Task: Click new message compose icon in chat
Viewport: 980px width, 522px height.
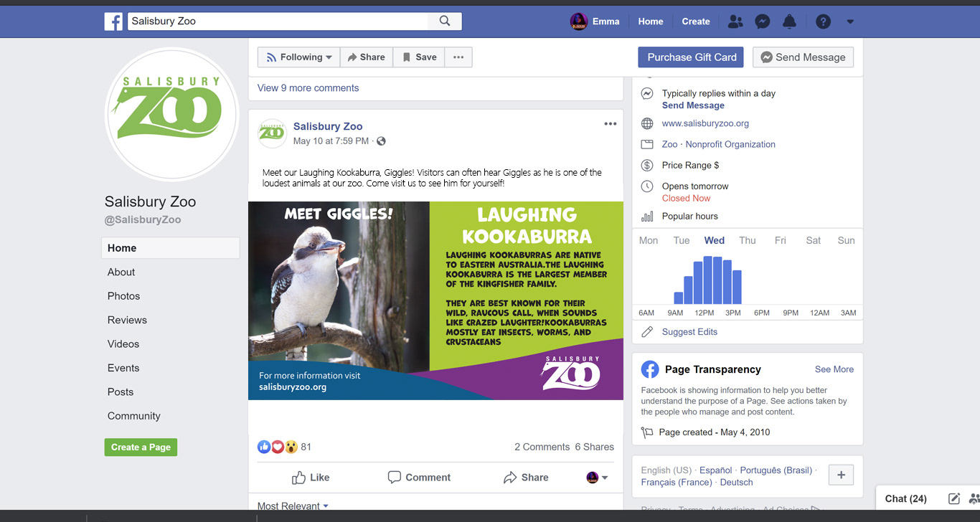Action: point(954,498)
